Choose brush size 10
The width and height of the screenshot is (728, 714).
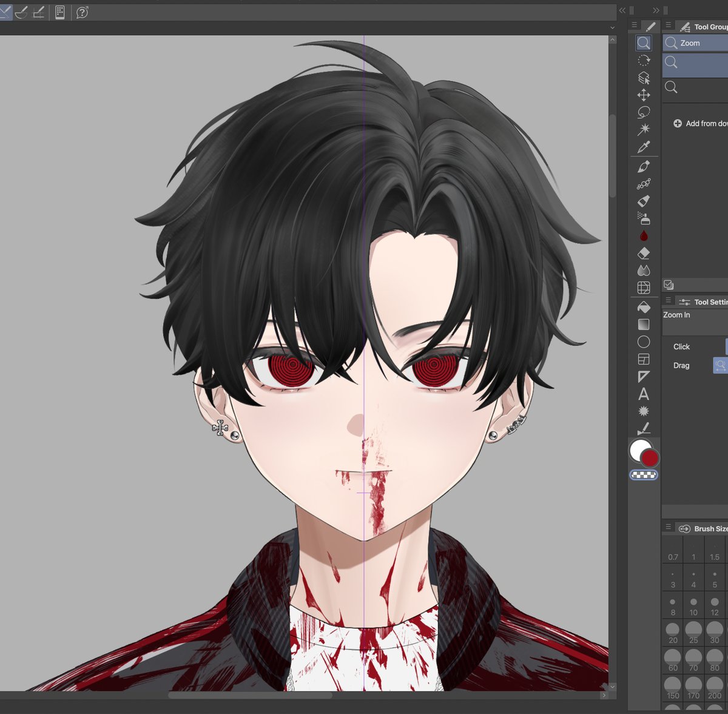point(693,606)
